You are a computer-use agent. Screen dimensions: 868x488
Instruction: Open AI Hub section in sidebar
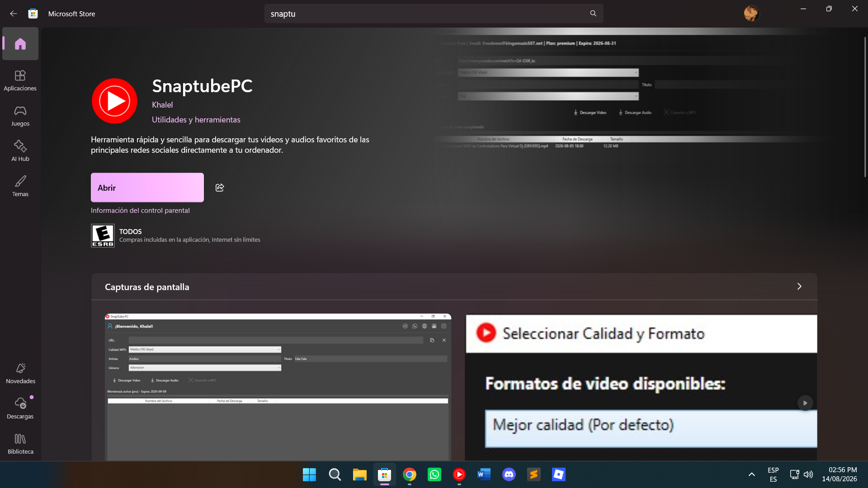click(20, 151)
